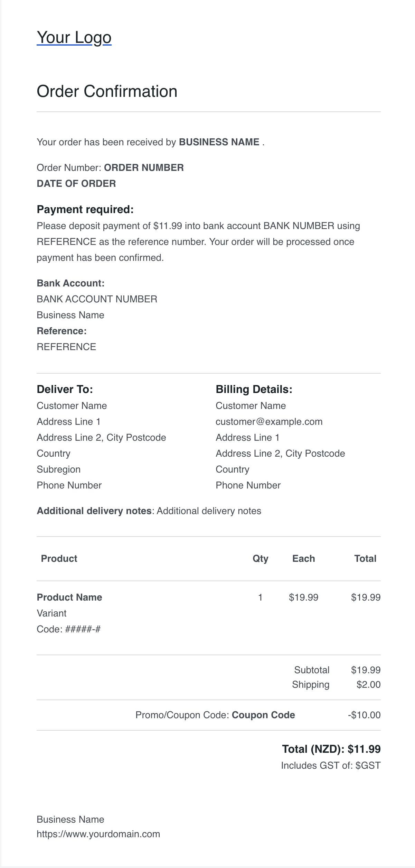The width and height of the screenshot is (415, 868).
Task: Click the Your Logo link
Action: [x=74, y=37]
